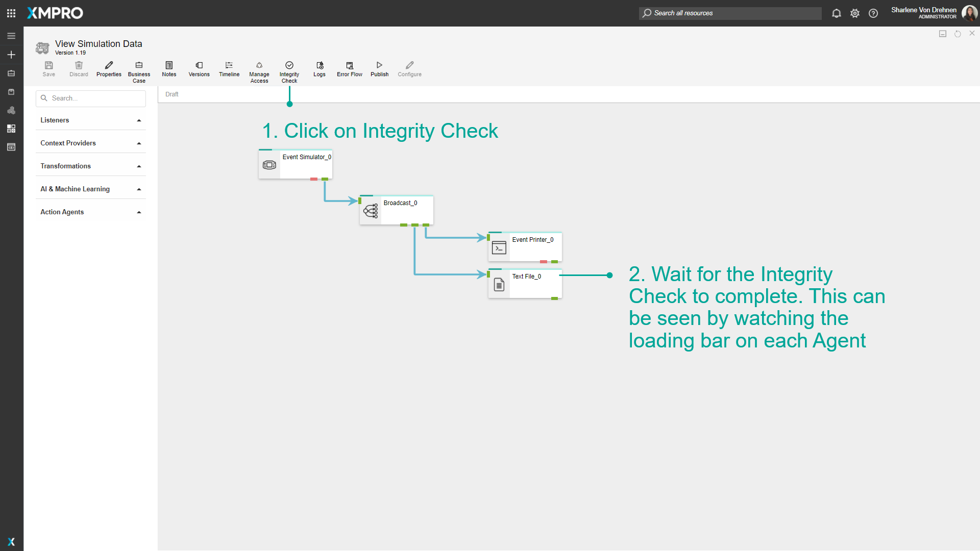The height and width of the screenshot is (551, 980).
Task: Select the Broadcast_0 agent node
Action: click(x=396, y=210)
